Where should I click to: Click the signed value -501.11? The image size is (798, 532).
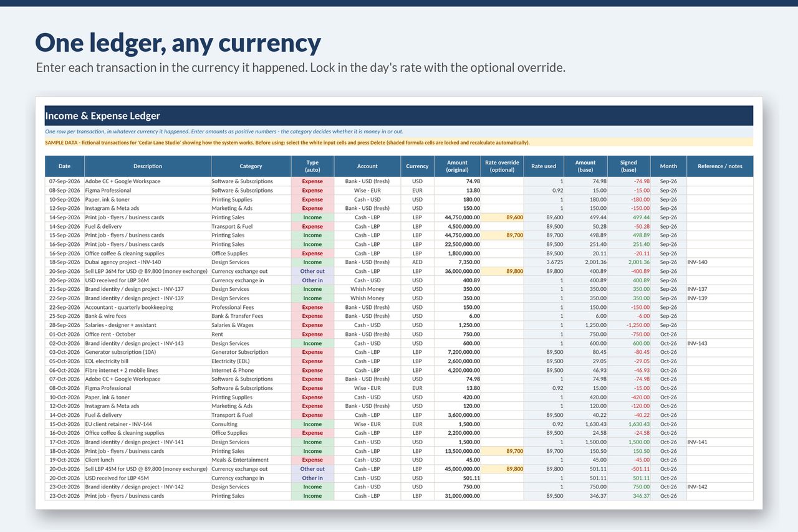[x=628, y=469]
